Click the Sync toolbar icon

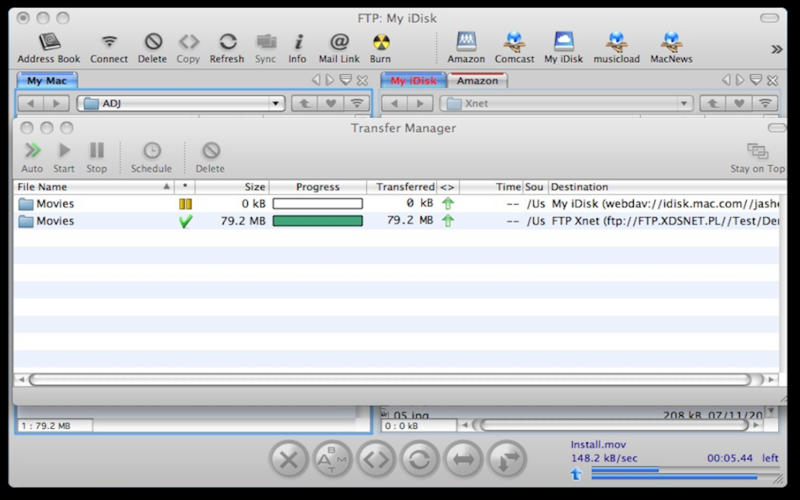tap(266, 48)
